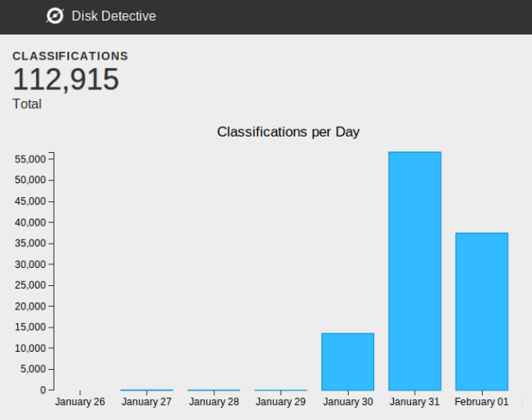Click the Total label under the count
532x420 pixels.
point(27,104)
